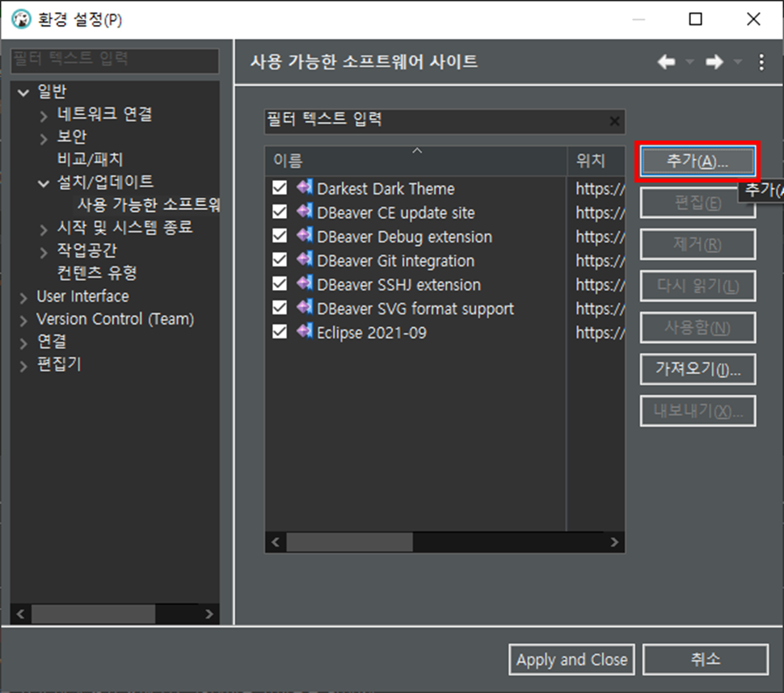Click the 다시 읽기(L) button

click(698, 286)
